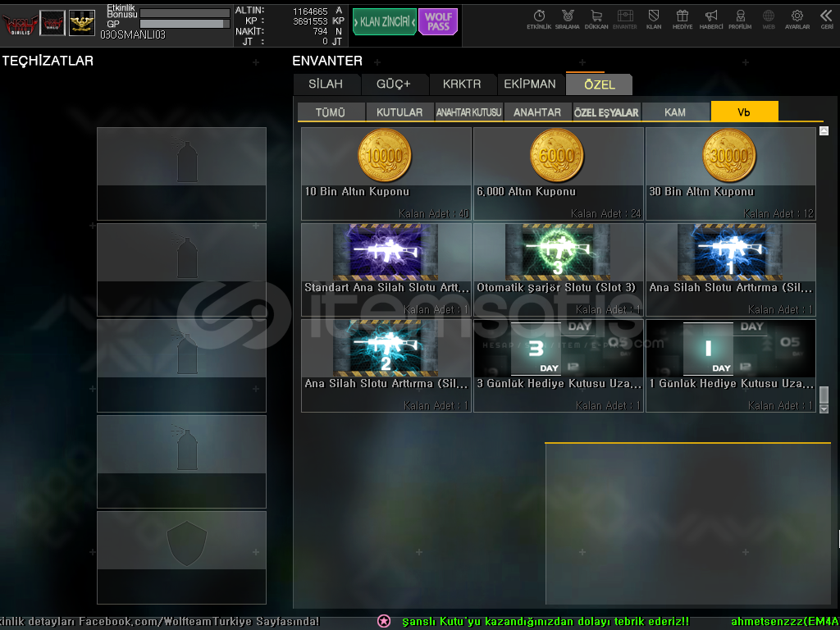The width and height of the screenshot is (840, 630).
Task: Click the gold eagle rank badge
Action: 82,24
